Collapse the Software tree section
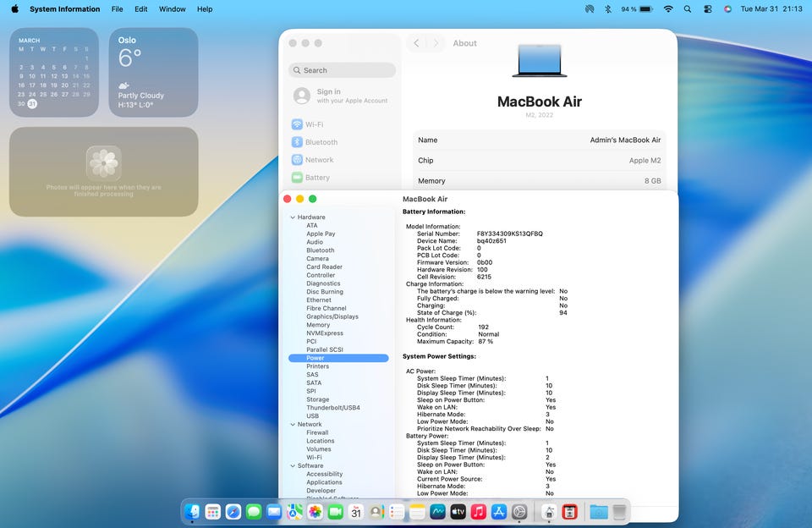This screenshot has width=812, height=528. pos(293,466)
